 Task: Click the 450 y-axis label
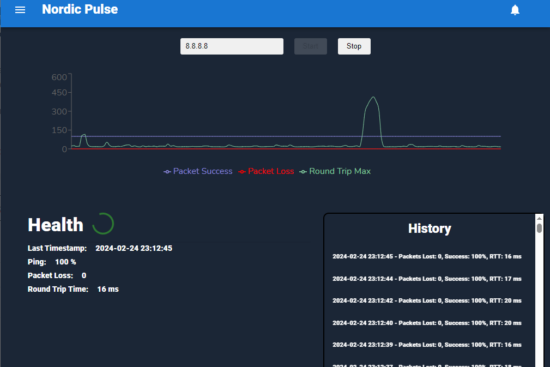[59, 93]
